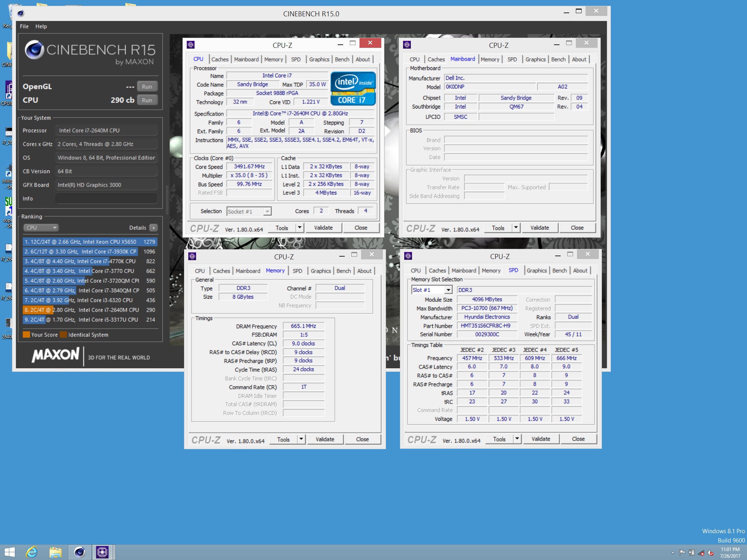Expand Tools arrow in SPD window
This screenshot has height=560, width=747.
click(x=517, y=439)
